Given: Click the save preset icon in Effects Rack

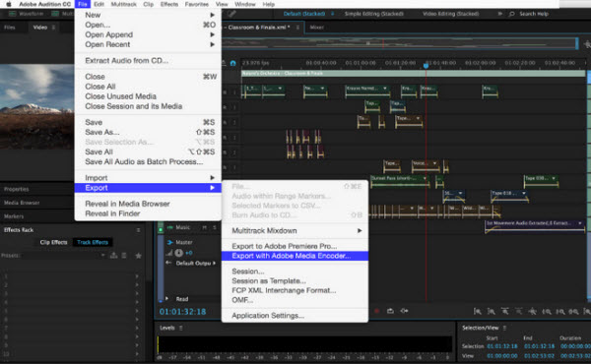Looking at the screenshot, I should click(x=113, y=256).
